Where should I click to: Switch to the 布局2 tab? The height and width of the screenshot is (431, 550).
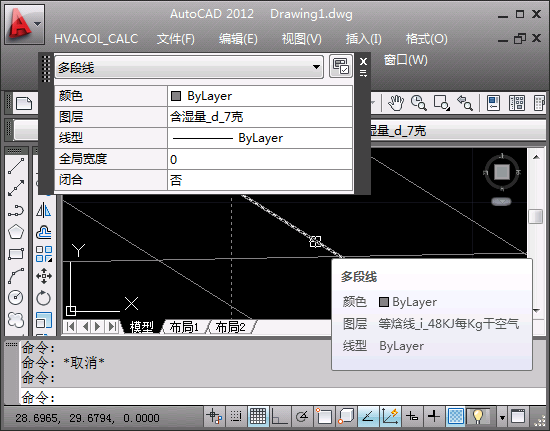(230, 327)
